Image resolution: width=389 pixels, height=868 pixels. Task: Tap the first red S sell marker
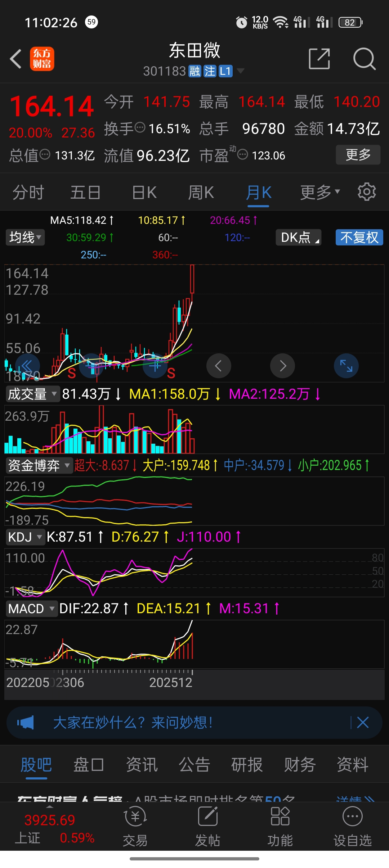72,374
